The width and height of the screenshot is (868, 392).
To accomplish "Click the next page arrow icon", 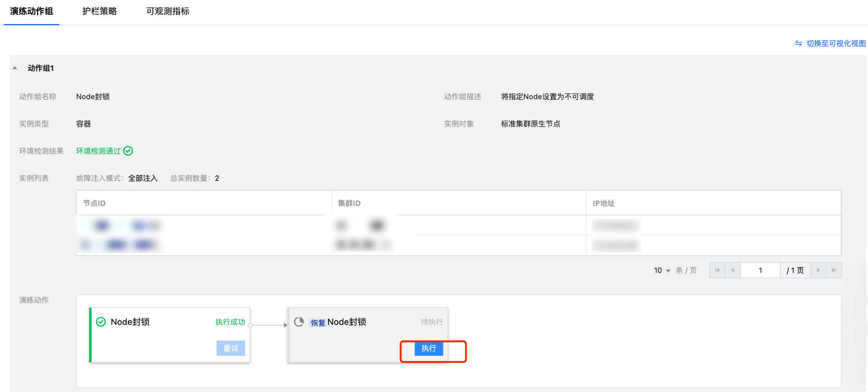I will (818, 270).
